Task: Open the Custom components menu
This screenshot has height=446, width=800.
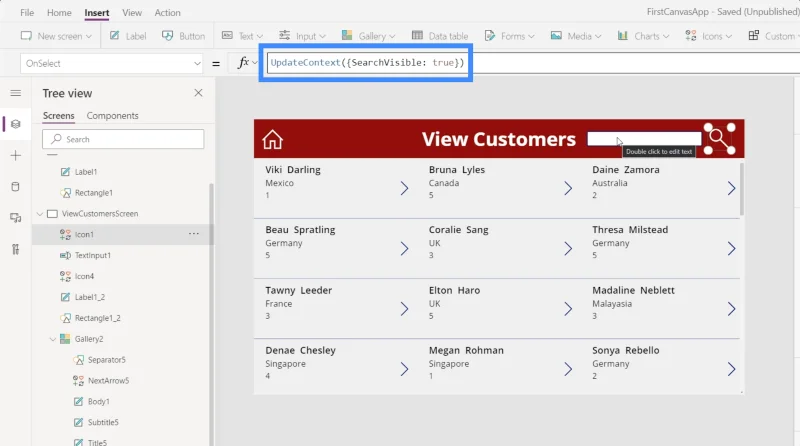Action: click(773, 36)
